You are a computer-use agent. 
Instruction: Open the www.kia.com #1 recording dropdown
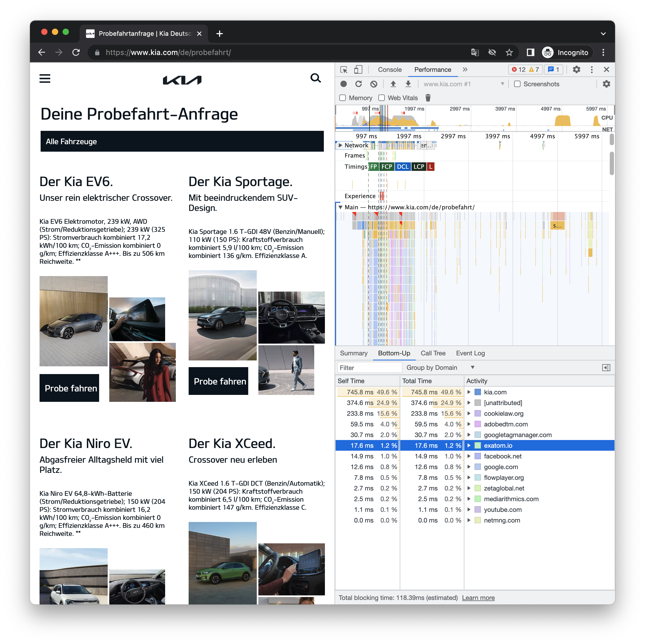464,84
